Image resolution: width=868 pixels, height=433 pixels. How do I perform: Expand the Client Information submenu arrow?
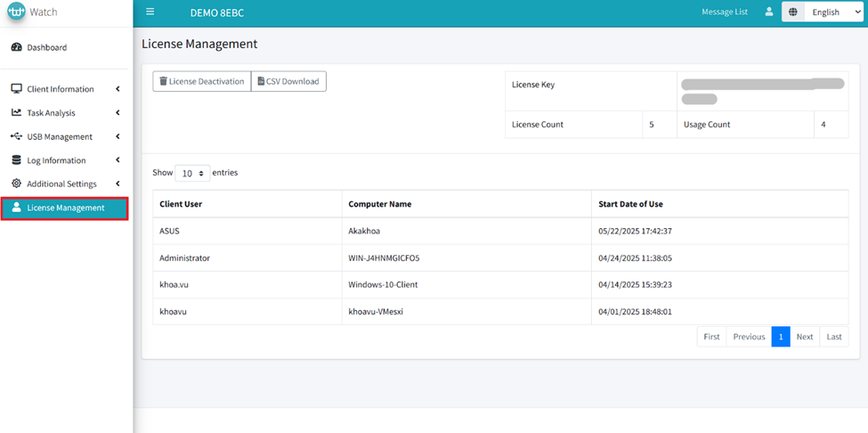118,89
